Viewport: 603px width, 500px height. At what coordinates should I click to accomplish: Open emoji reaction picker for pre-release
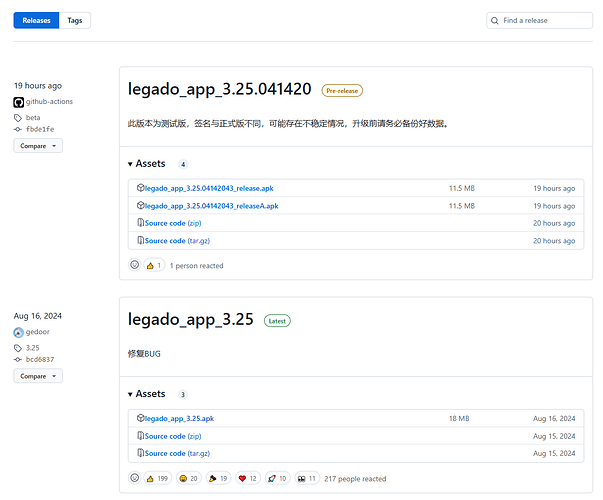134,265
